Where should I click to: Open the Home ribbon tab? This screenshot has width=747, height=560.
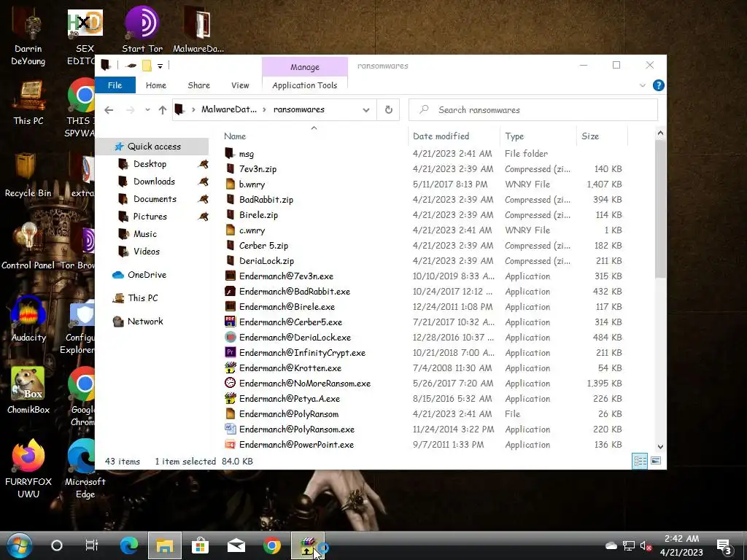[156, 85]
